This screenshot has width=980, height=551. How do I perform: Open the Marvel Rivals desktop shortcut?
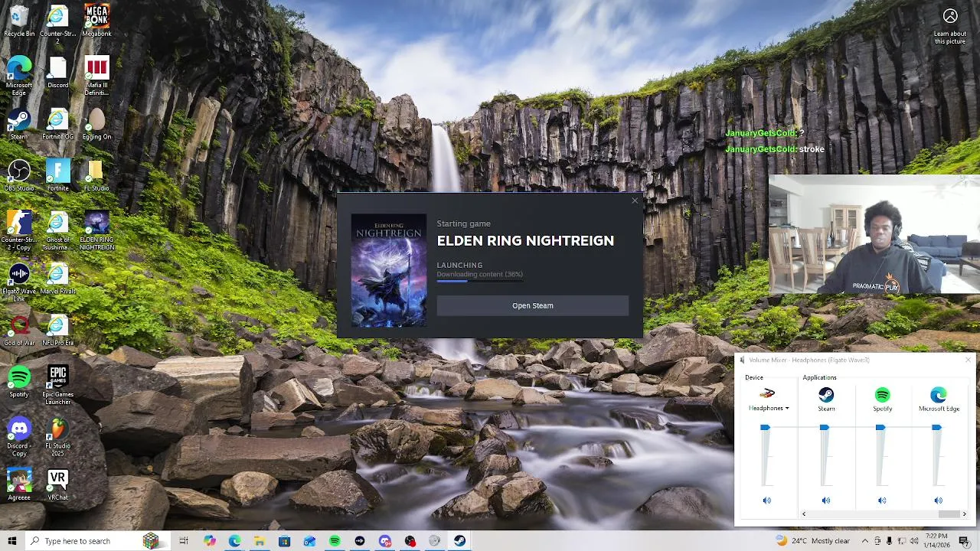[x=57, y=278]
